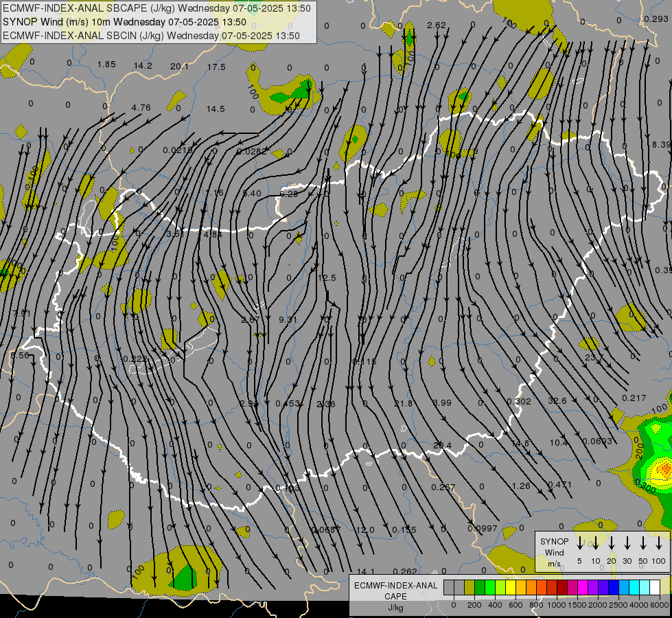This screenshot has height=618, width=672.
Task: Click the 0.0997 map value
Action: point(483,528)
